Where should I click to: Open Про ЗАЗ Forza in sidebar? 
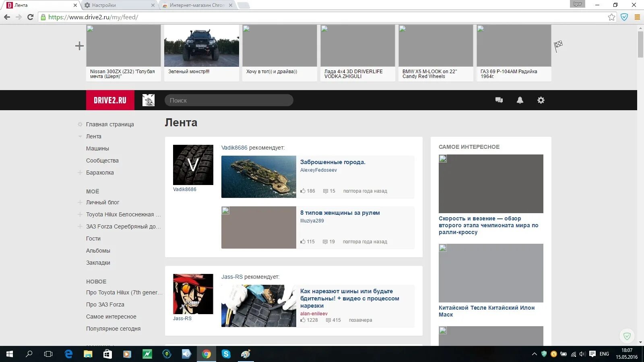coord(105,304)
